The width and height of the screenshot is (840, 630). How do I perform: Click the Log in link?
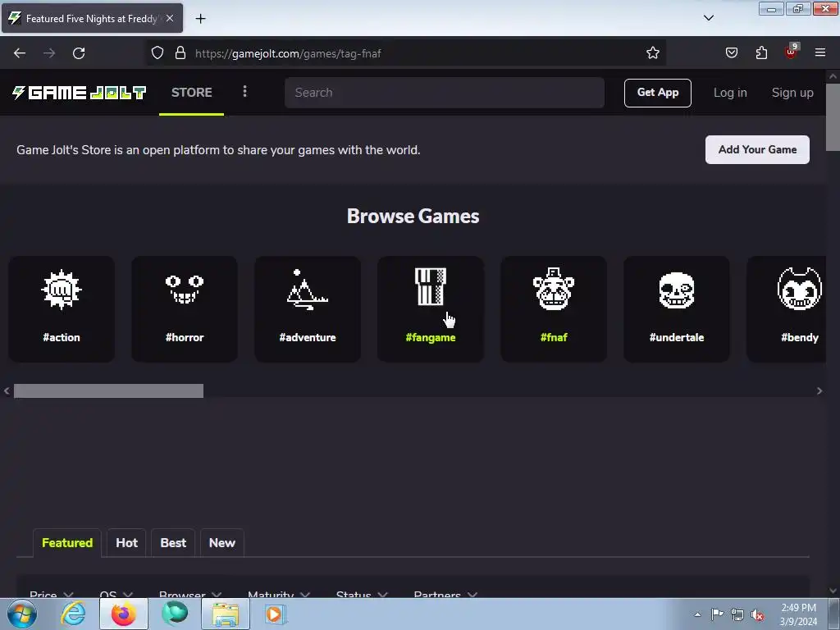click(x=730, y=93)
